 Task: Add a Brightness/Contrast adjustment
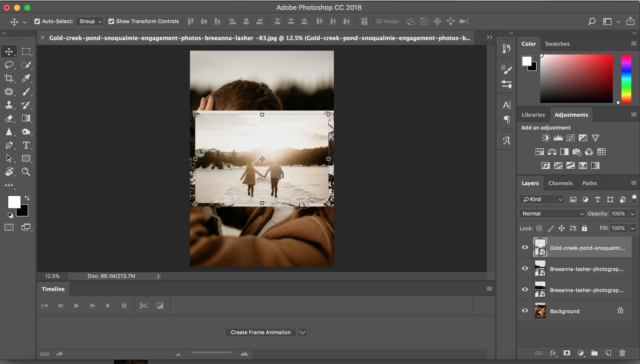pyautogui.click(x=545, y=138)
